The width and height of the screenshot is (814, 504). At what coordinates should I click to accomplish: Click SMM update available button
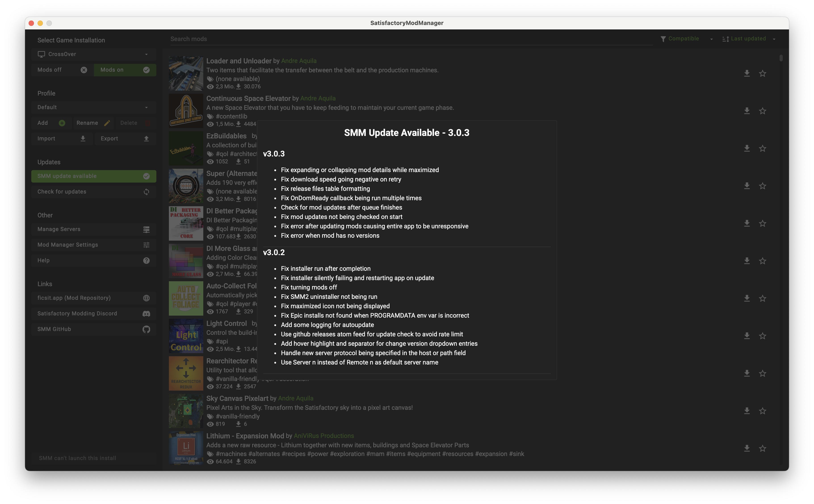(93, 176)
